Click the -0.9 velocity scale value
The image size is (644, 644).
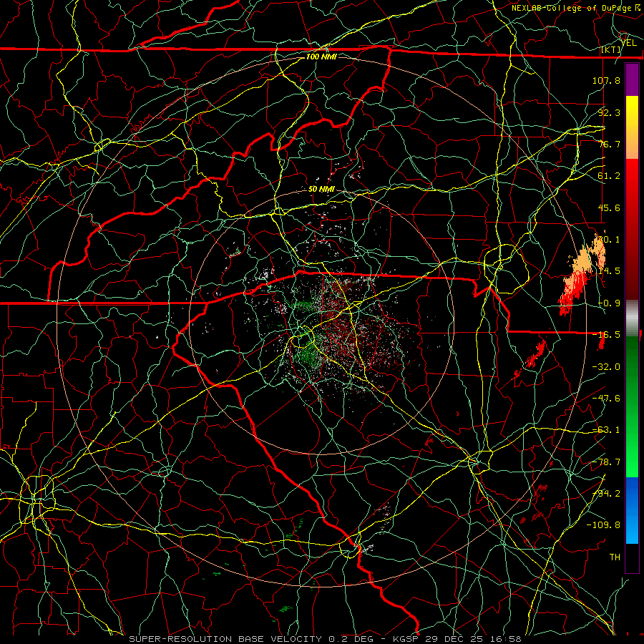click(609, 303)
